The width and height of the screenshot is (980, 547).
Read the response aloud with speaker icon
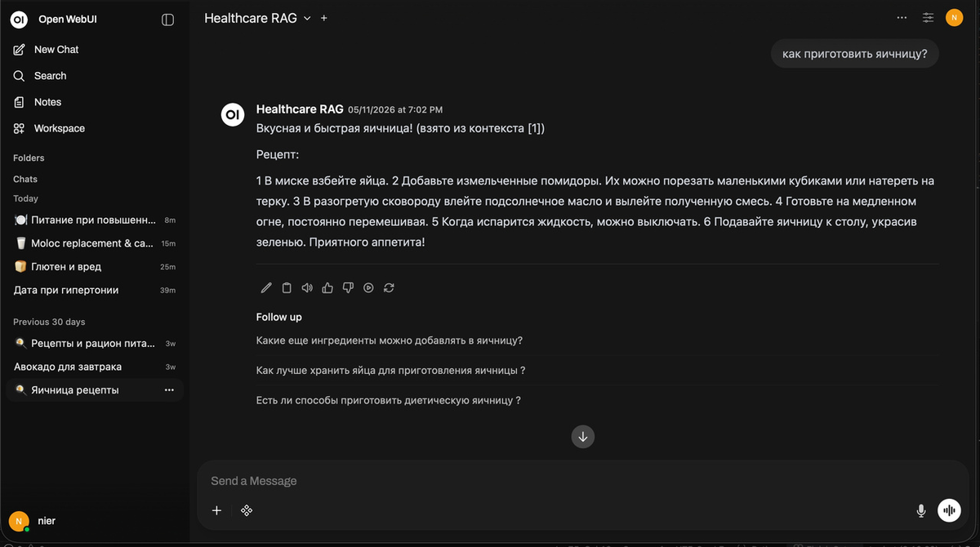pos(307,287)
